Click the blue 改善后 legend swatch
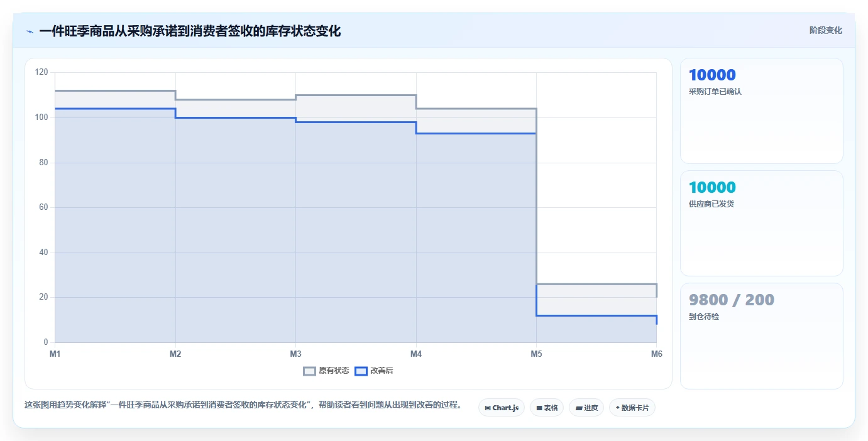Viewport: 868px width, 441px height. click(361, 371)
